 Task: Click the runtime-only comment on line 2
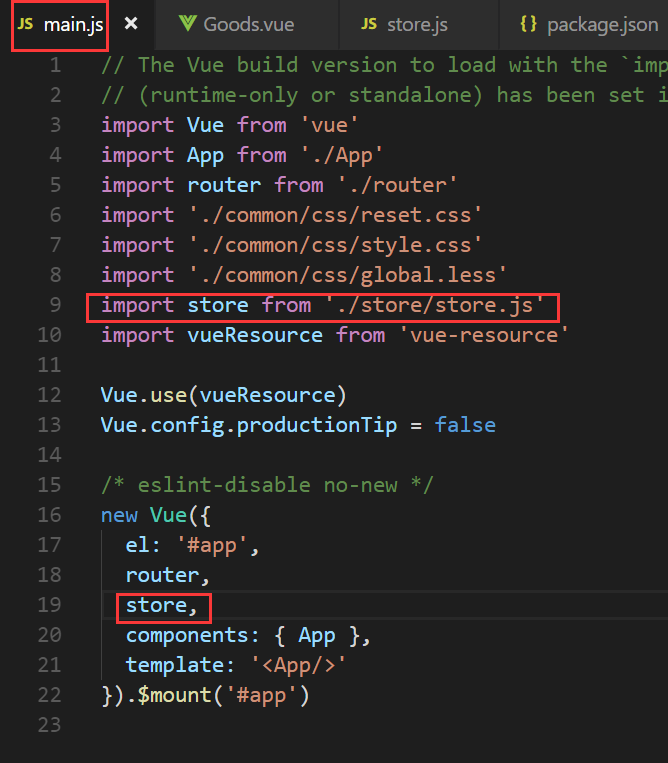384,95
